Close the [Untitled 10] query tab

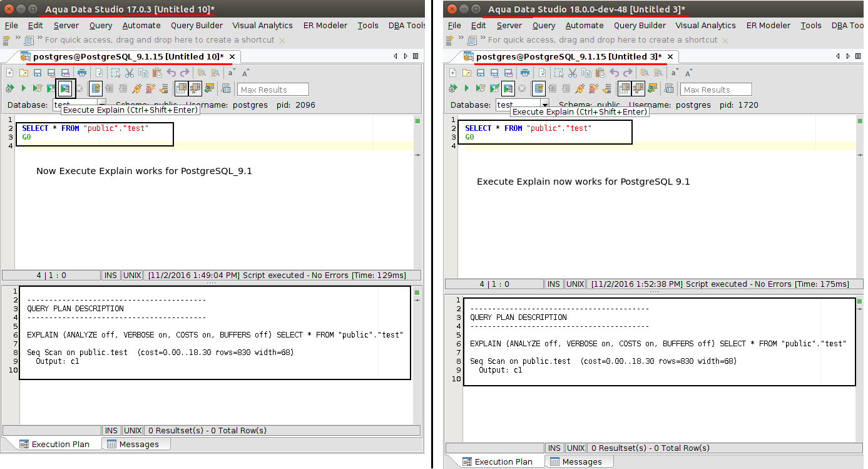point(232,57)
